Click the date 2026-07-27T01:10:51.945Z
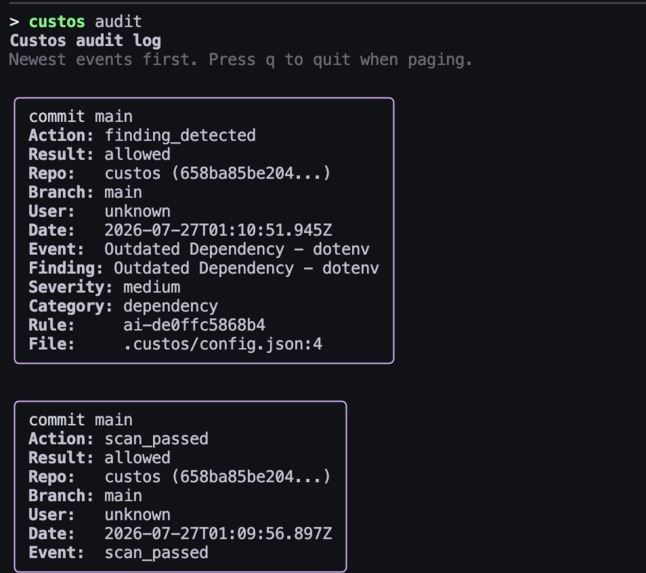This screenshot has width=646, height=573. (218, 230)
